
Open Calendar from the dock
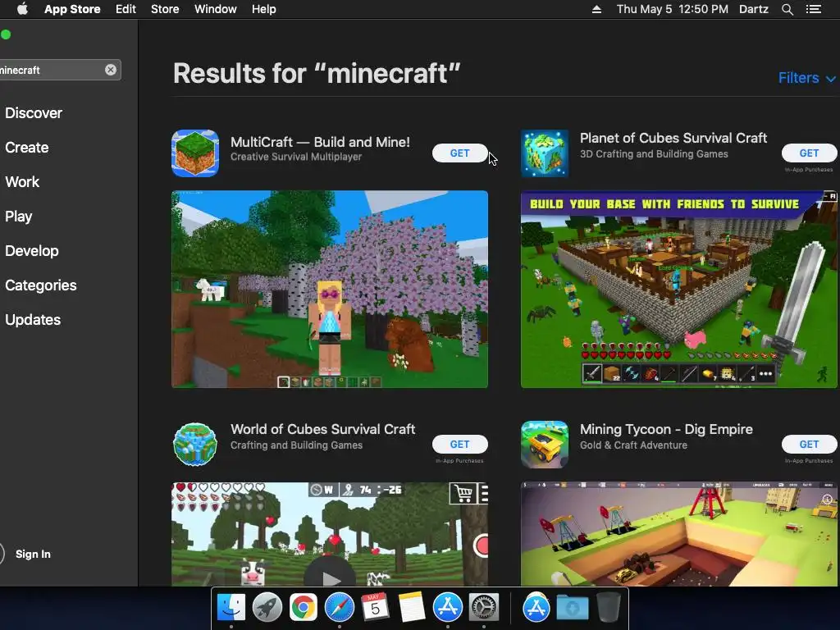tap(375, 608)
